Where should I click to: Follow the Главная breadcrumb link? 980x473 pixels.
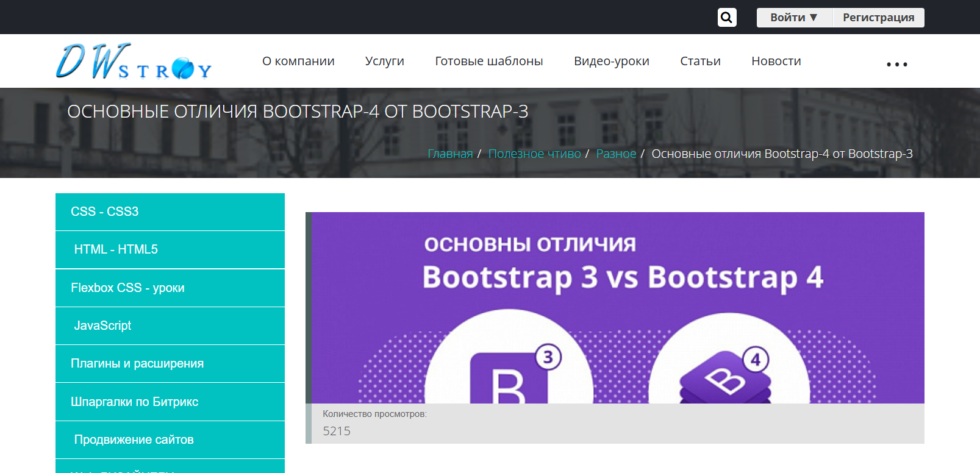pos(450,154)
